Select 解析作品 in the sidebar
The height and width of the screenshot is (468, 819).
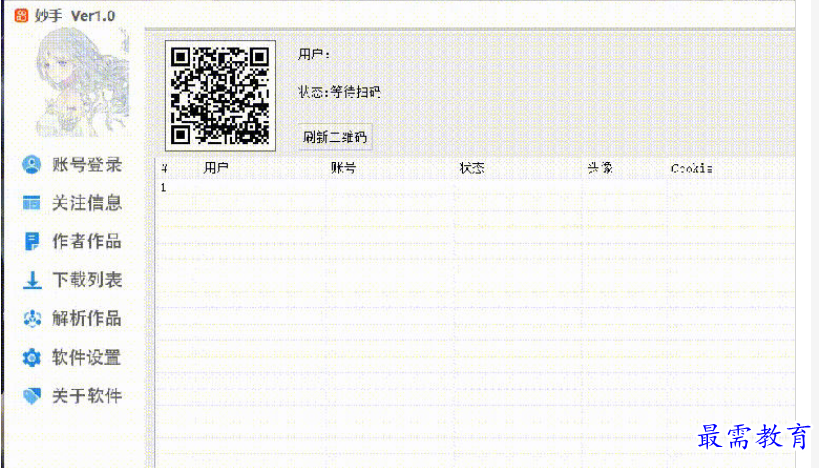coord(72,318)
